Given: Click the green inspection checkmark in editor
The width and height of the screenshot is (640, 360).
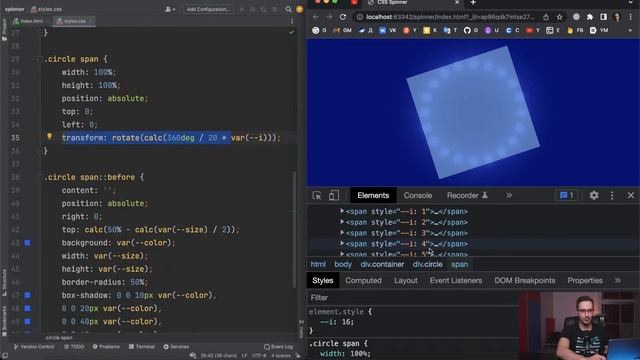Looking at the screenshot, I should pos(291,32).
